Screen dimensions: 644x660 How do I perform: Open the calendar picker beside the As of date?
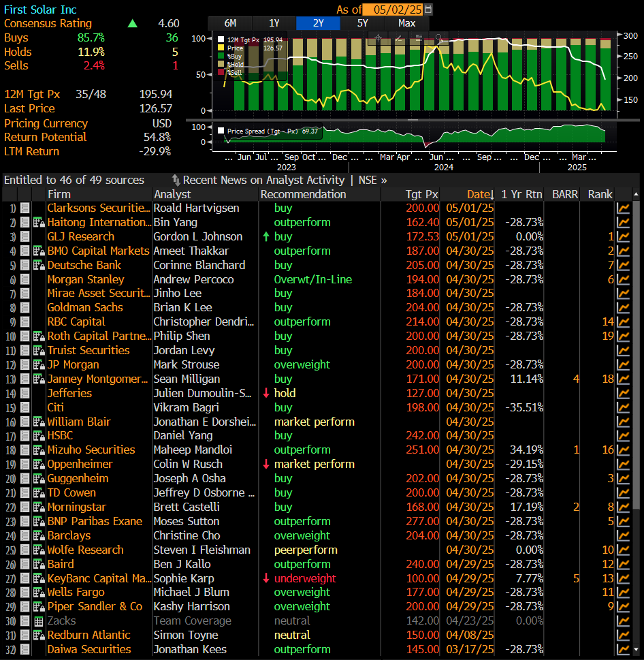428,10
